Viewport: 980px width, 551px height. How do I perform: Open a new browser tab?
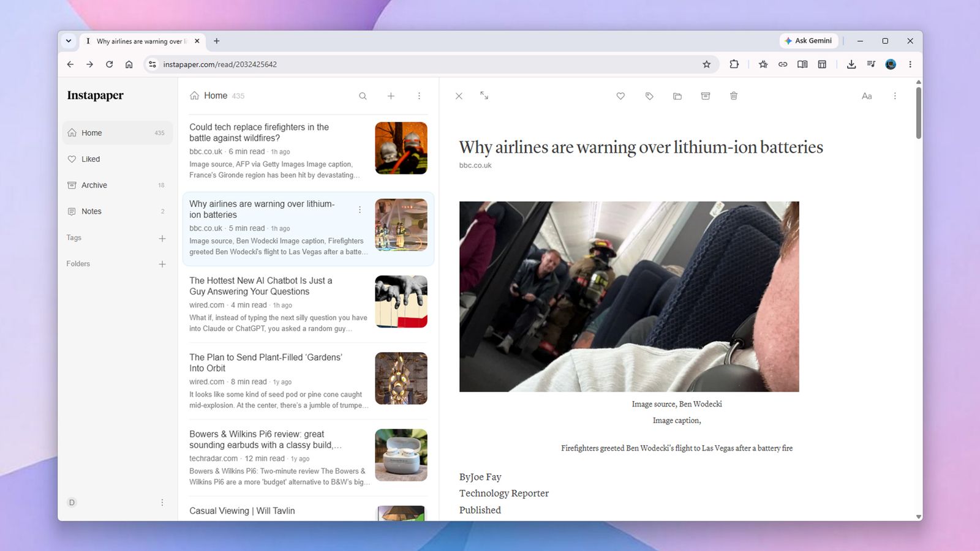[216, 41]
